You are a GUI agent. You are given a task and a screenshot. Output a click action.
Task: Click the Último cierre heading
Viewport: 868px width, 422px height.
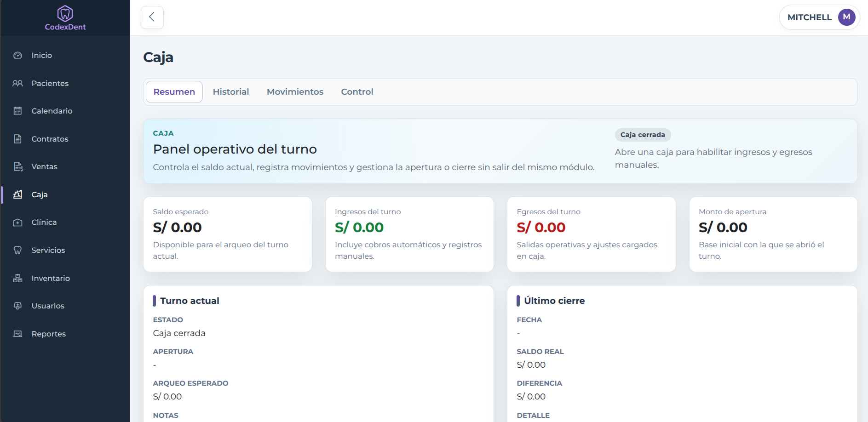click(x=554, y=301)
